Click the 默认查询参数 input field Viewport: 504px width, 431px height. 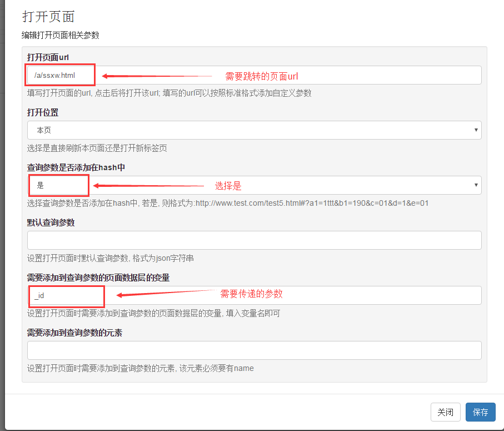[x=255, y=240]
